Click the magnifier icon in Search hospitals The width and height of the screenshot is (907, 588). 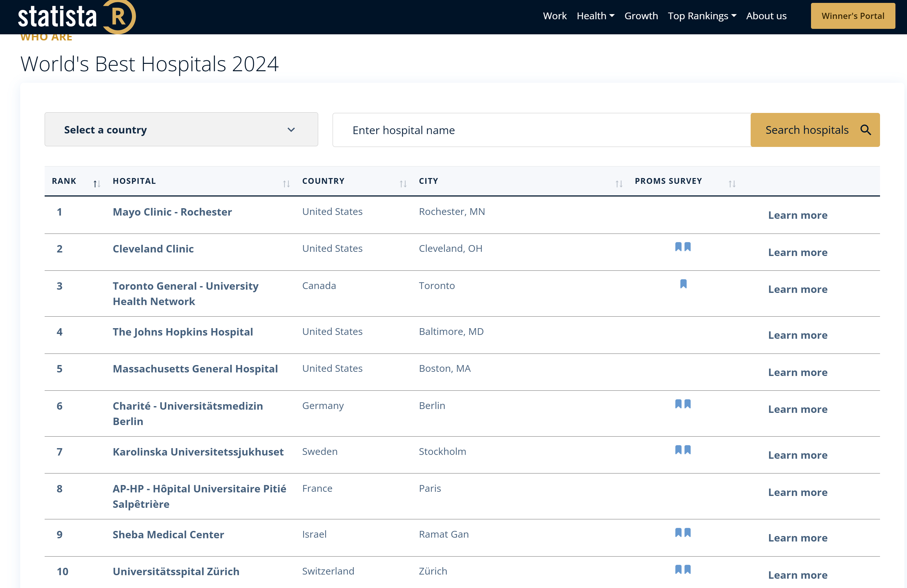point(866,130)
